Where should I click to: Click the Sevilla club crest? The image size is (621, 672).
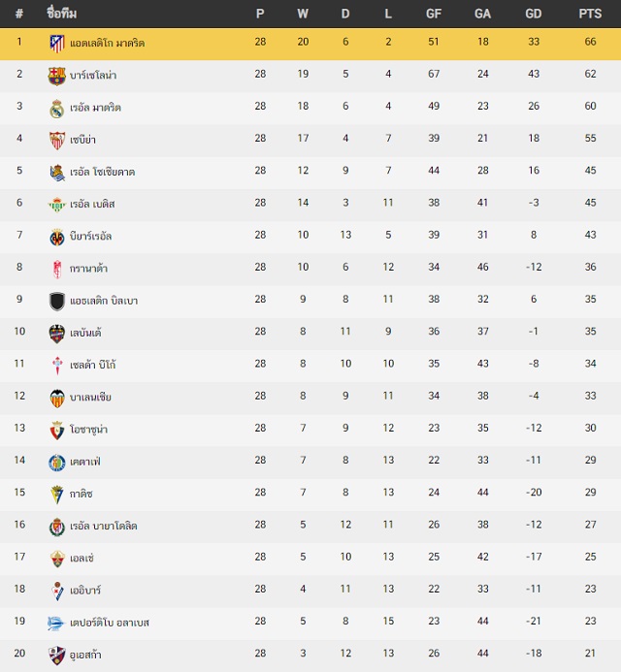coord(57,141)
